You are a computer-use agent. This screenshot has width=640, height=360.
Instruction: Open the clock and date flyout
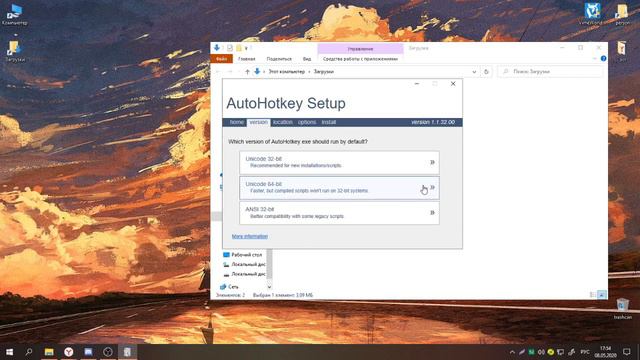click(605, 352)
